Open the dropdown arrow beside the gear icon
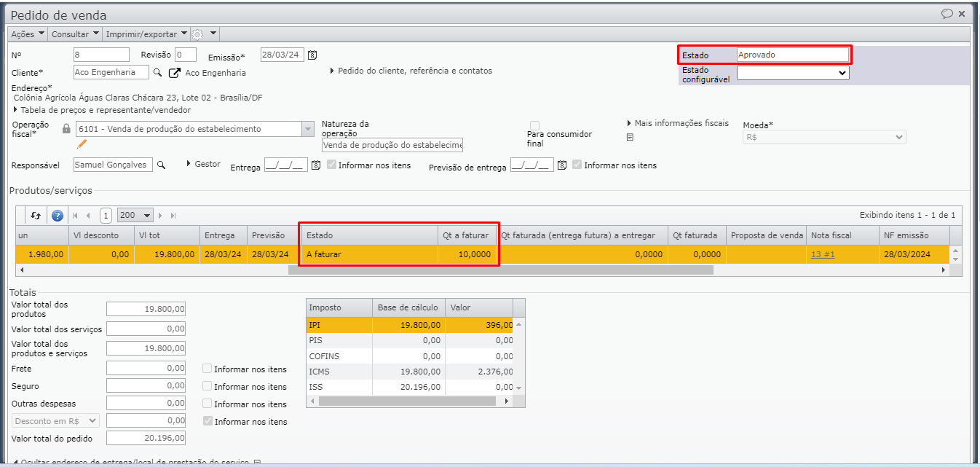The width and height of the screenshot is (980, 467). [213, 34]
